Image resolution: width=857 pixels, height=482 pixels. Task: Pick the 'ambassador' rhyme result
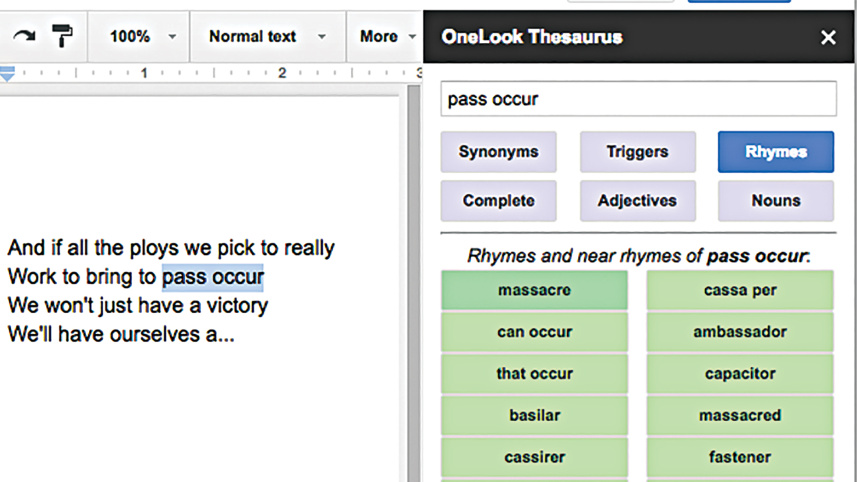740,332
